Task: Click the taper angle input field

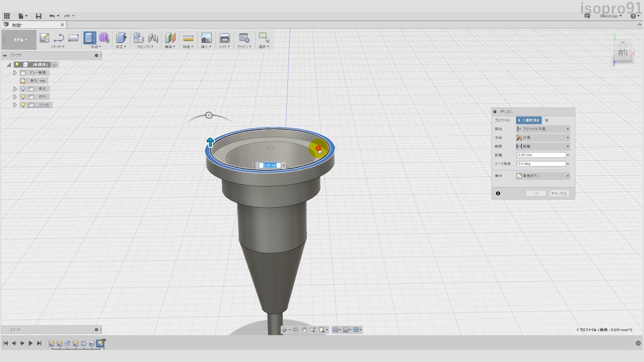Action: click(x=541, y=164)
